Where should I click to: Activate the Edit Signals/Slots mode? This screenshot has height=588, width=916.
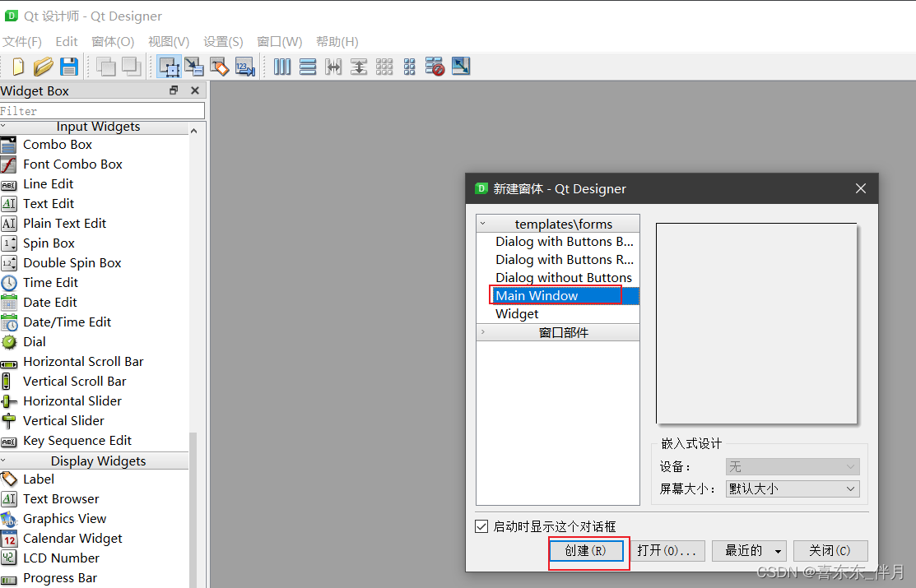click(194, 67)
